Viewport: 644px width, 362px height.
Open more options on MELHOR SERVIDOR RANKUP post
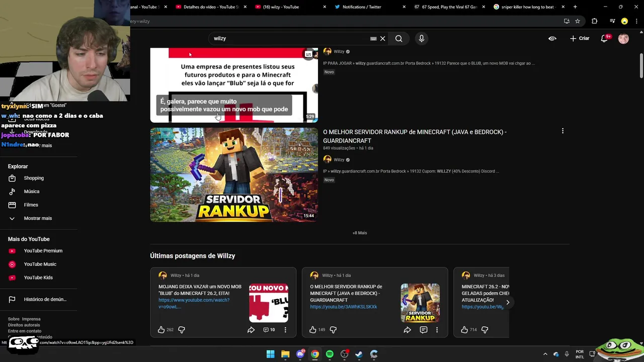coord(437,330)
